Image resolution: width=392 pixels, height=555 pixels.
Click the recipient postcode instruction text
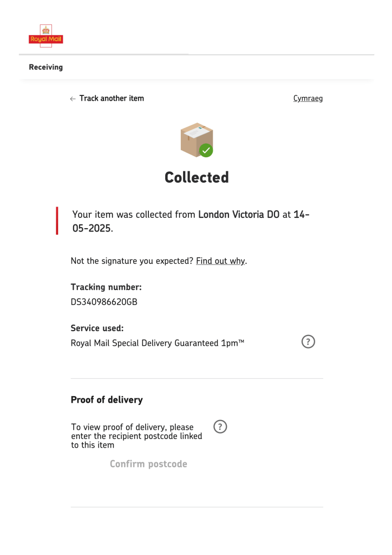pos(136,436)
